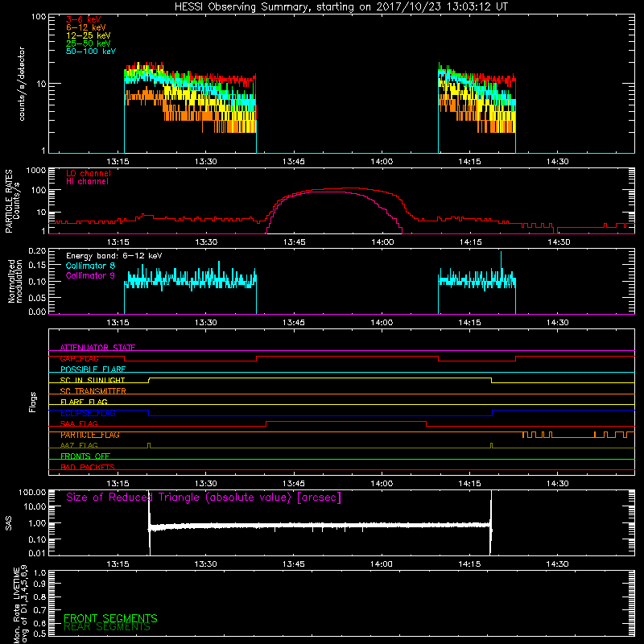Click the POSSIBLE_FLARE flag label
The width and height of the screenshot is (644, 644).
(93, 369)
